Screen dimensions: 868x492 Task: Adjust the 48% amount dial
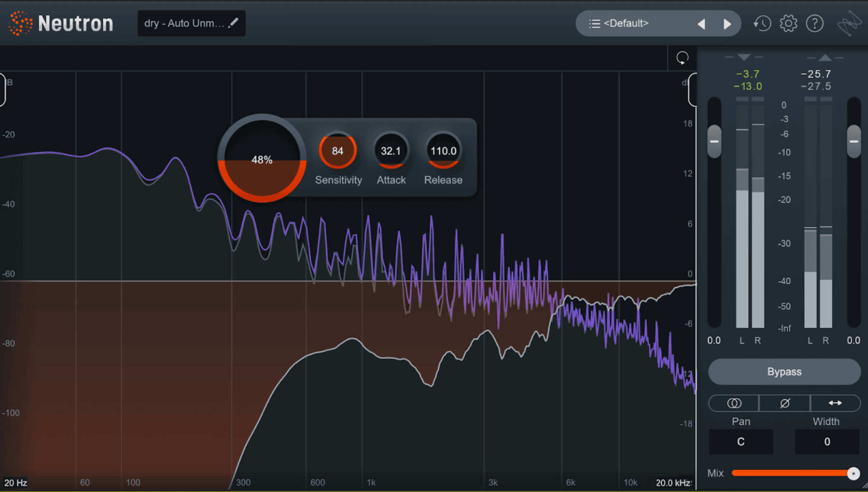pos(262,159)
